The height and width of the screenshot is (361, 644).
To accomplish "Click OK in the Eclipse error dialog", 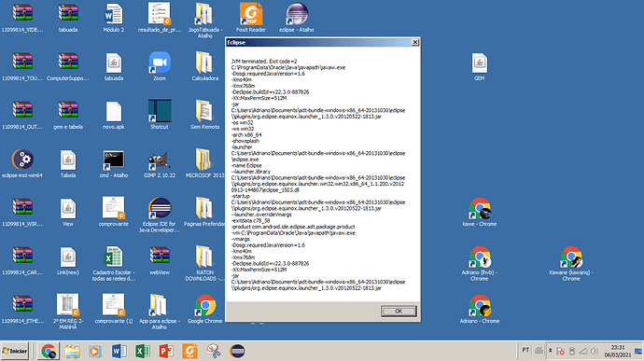I will click(x=399, y=311).
